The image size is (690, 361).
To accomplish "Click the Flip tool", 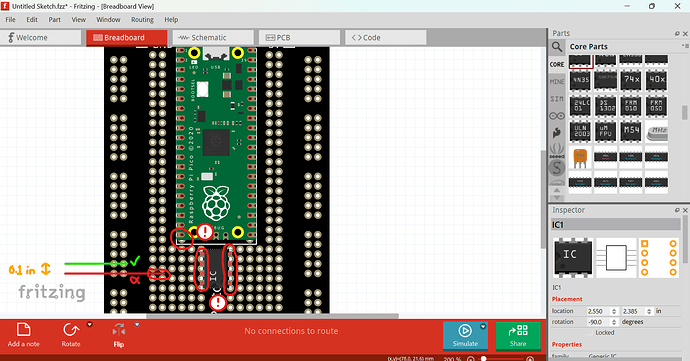I will 119,335.
